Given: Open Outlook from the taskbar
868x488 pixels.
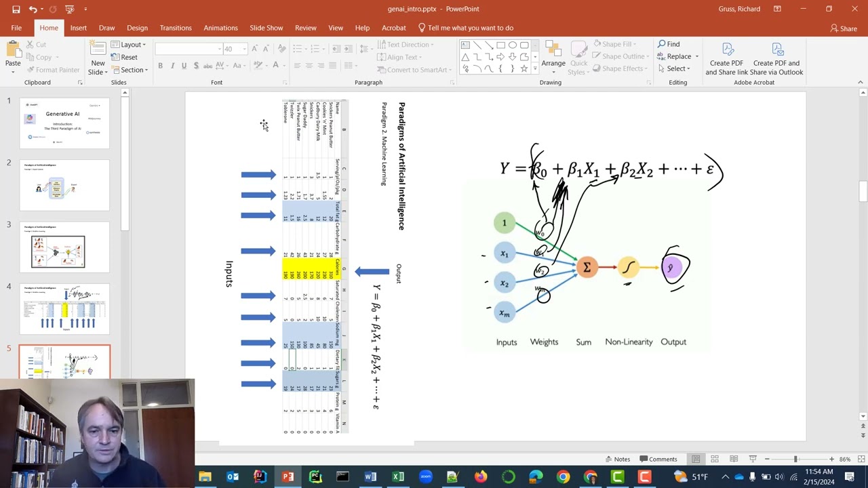Looking at the screenshot, I should (x=233, y=477).
